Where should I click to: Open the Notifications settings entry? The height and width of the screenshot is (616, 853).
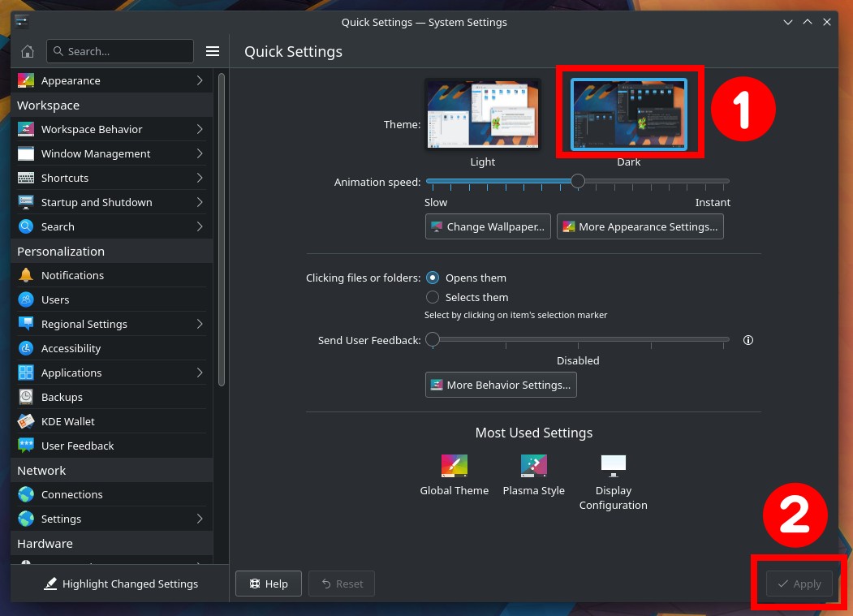coord(111,275)
